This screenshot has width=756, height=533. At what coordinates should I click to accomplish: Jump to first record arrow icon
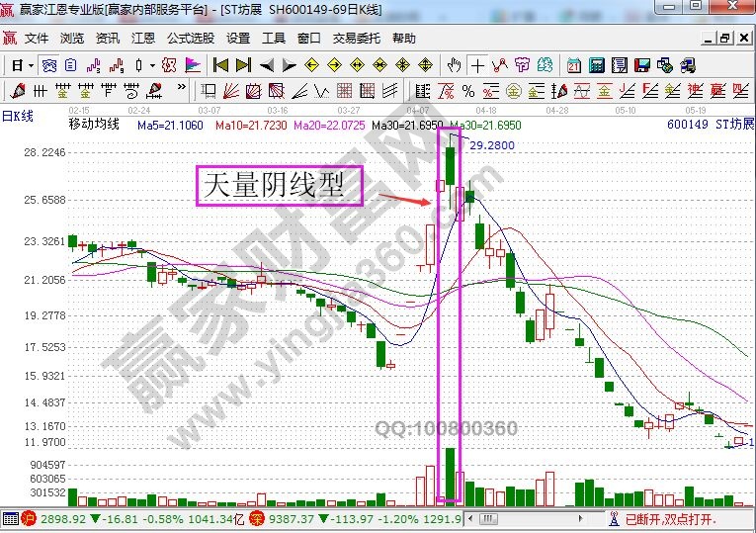point(220,65)
